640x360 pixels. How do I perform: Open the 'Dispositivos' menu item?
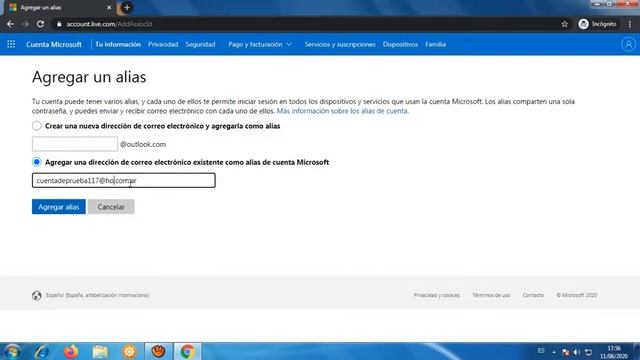pos(400,44)
